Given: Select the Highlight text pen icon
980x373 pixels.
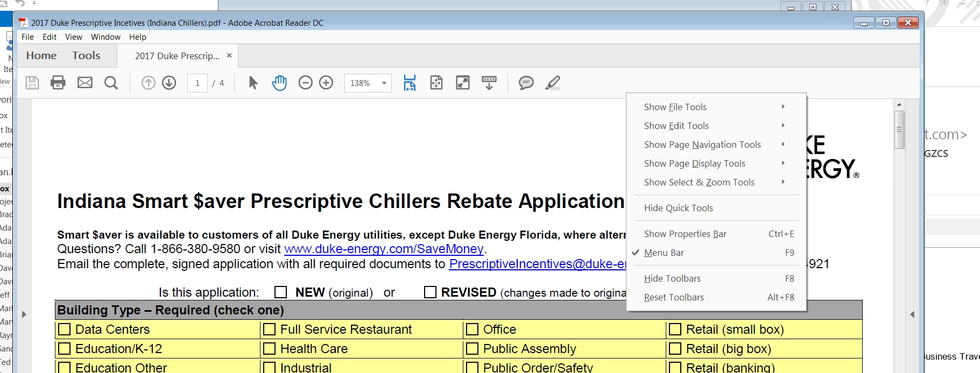Looking at the screenshot, I should coord(553,83).
